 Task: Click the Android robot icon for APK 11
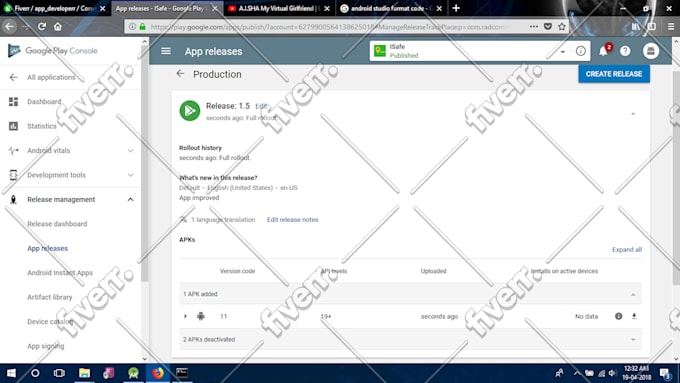pos(201,316)
